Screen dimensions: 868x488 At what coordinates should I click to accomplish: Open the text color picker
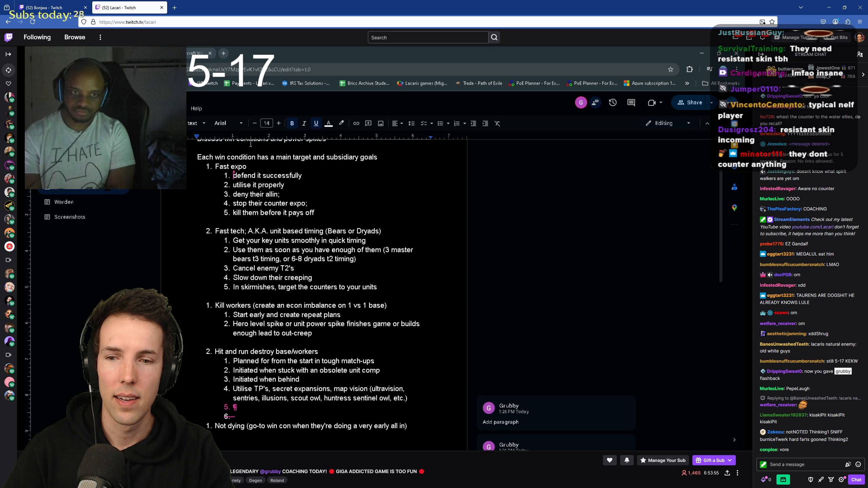[x=329, y=123]
